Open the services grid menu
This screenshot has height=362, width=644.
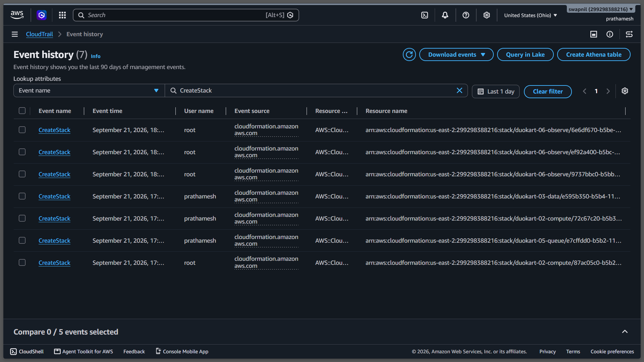tap(62, 15)
